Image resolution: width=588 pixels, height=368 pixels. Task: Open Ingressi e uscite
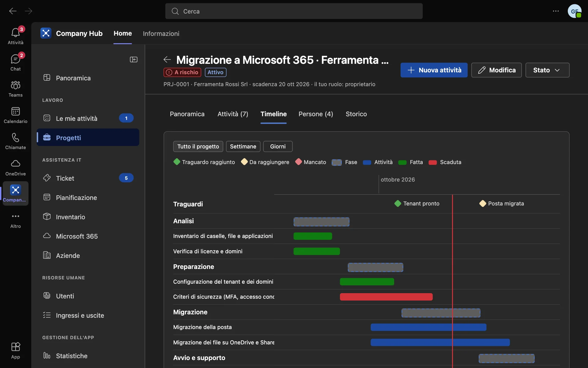(x=88, y=315)
